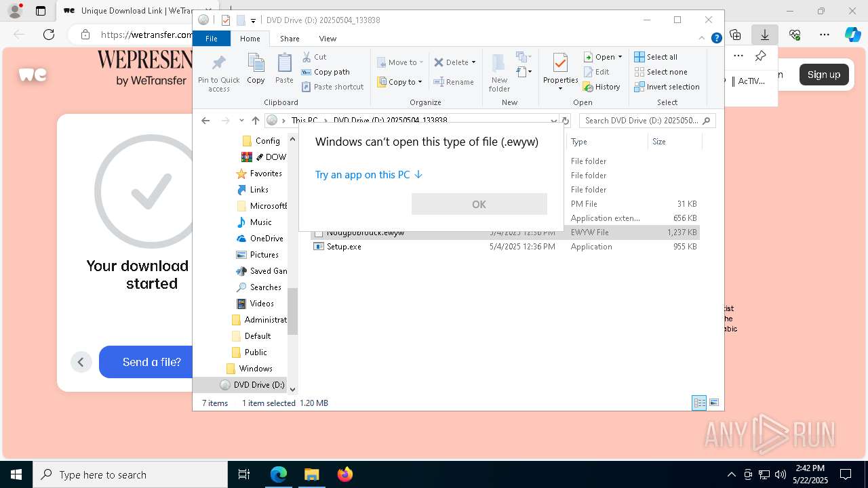Click the Copy icon in Clipboard group

(256, 64)
